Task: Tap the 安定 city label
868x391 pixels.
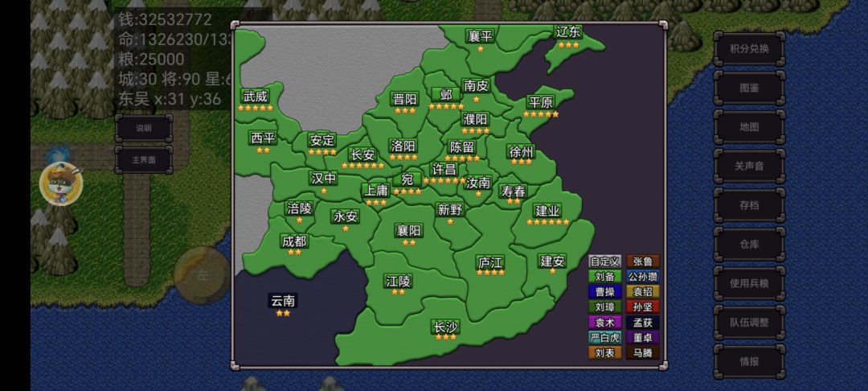Action: [322, 140]
